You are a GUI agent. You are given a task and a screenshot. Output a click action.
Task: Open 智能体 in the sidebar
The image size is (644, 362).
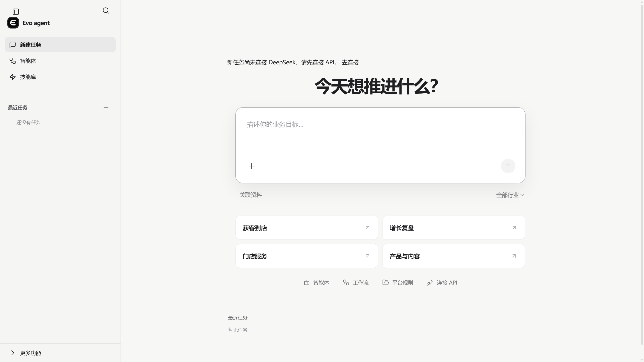[x=60, y=61]
